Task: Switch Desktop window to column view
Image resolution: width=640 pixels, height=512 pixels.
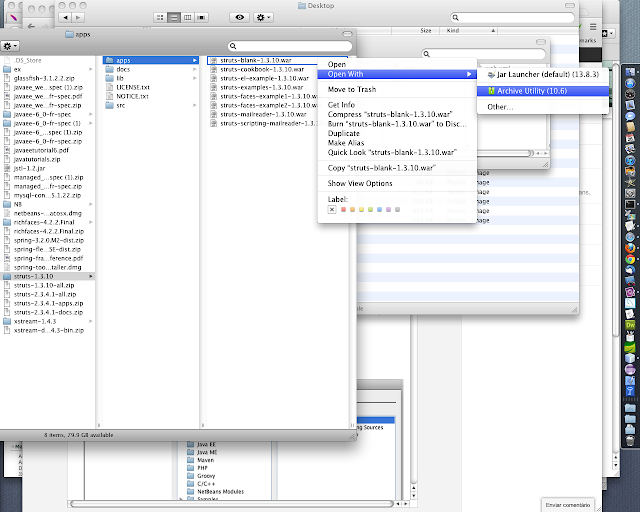Action: pos(187,17)
